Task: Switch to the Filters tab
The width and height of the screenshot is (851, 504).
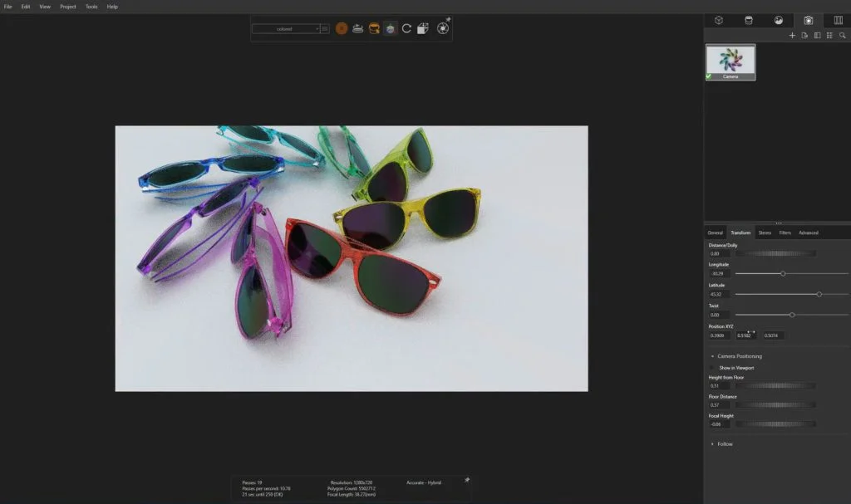Action: [785, 232]
